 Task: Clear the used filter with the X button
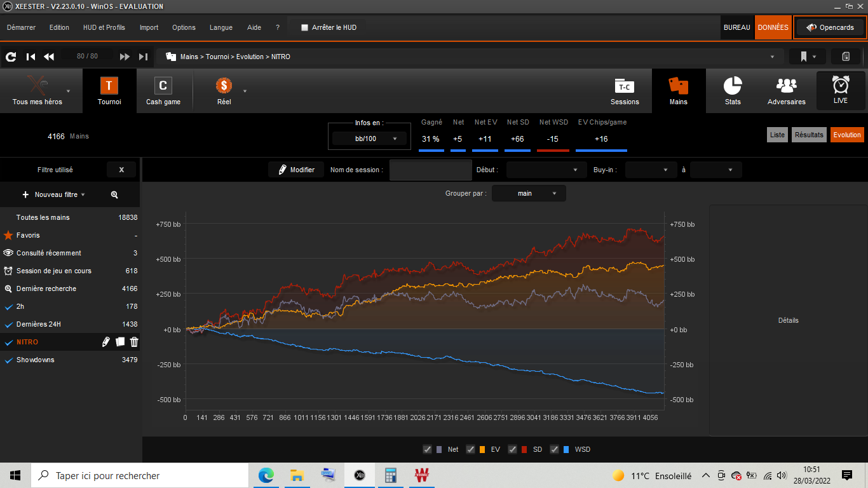(121, 170)
